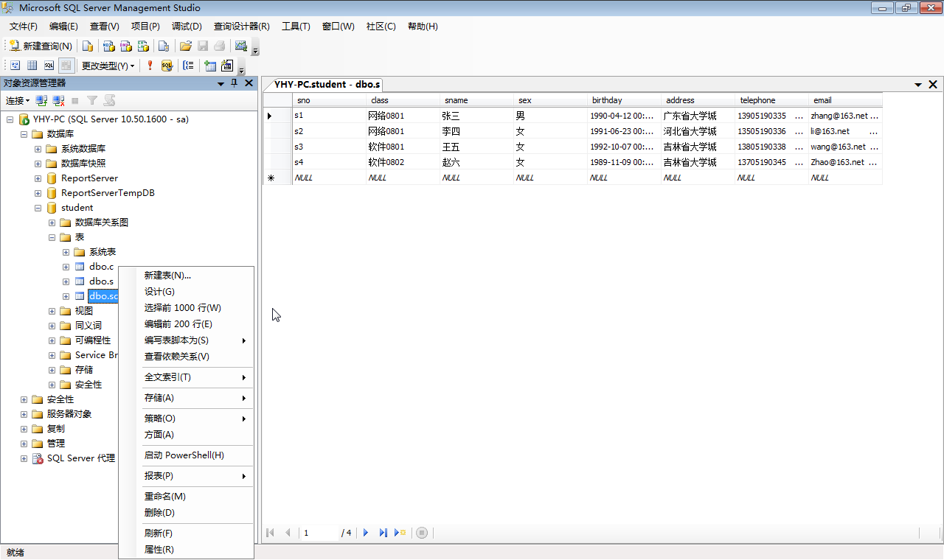Screen dimensions: 944x560
Task: Open the Help (帮助) menu
Action: coord(423,27)
